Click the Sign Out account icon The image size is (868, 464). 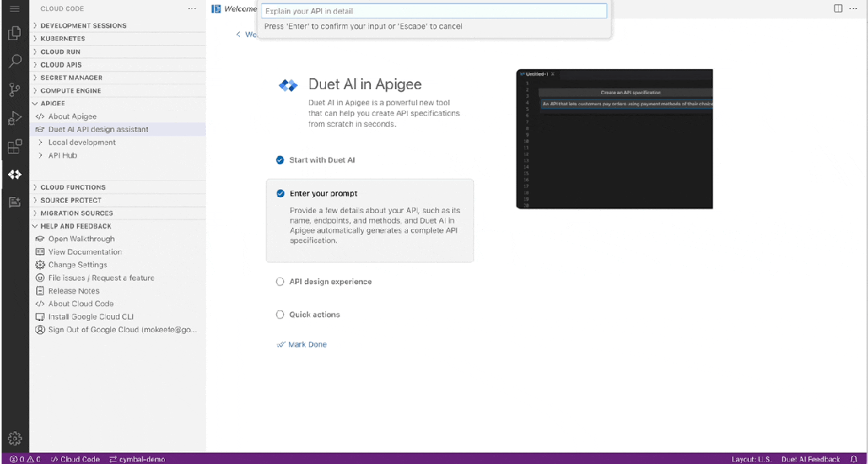tap(39, 330)
